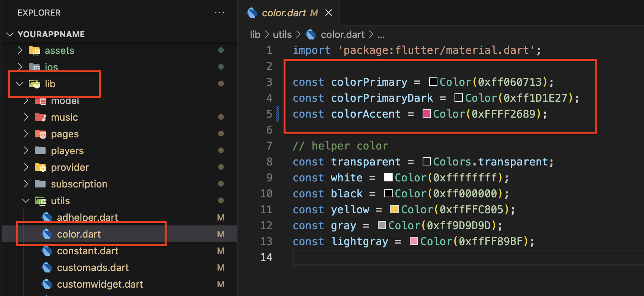
Task: Click the Dart file icon in breadcrumb
Action: (311, 35)
